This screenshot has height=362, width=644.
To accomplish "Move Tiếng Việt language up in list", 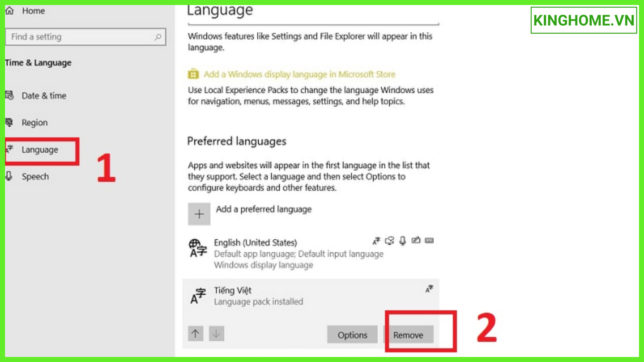I will click(195, 334).
